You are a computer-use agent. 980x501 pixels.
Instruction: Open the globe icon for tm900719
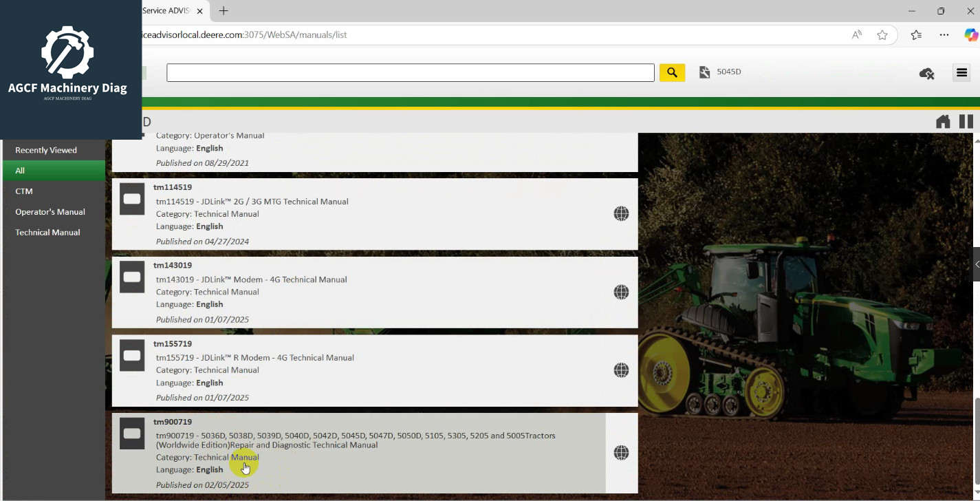pos(621,453)
